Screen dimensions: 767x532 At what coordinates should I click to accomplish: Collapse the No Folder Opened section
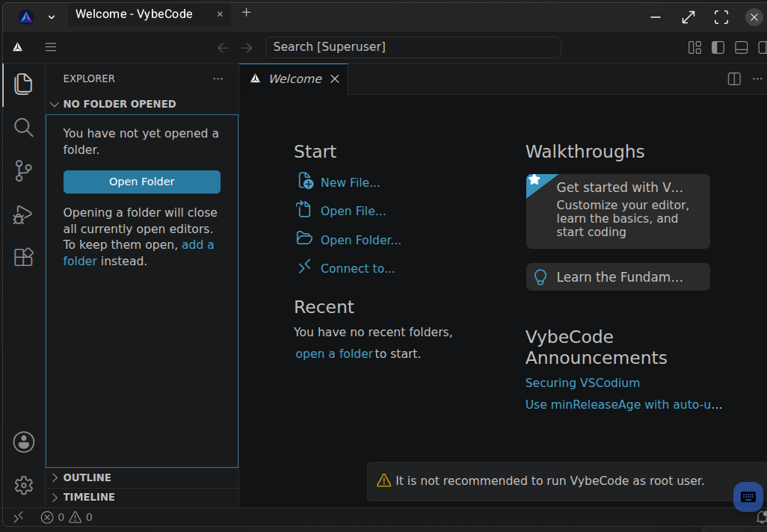click(55, 104)
